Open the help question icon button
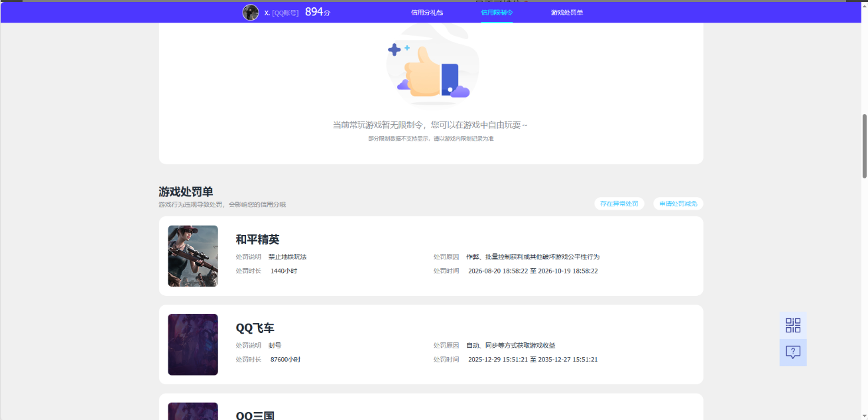Viewport: 868px width, 420px height. point(793,352)
